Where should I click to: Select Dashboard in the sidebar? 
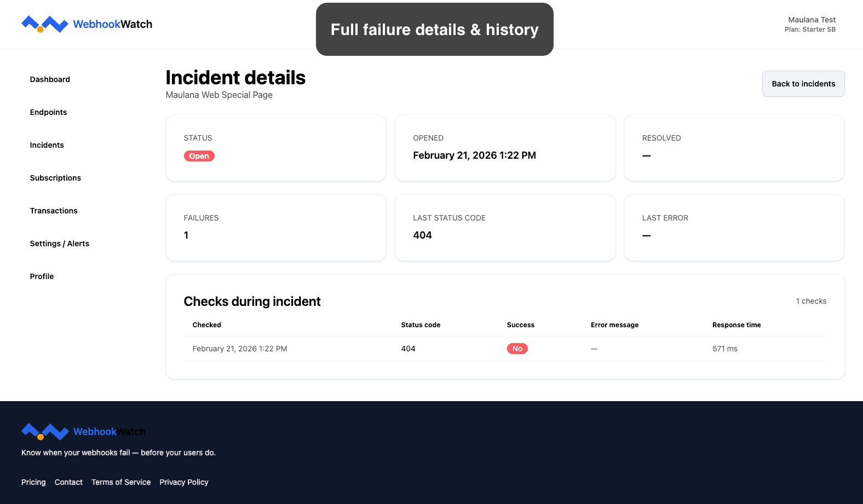[50, 79]
